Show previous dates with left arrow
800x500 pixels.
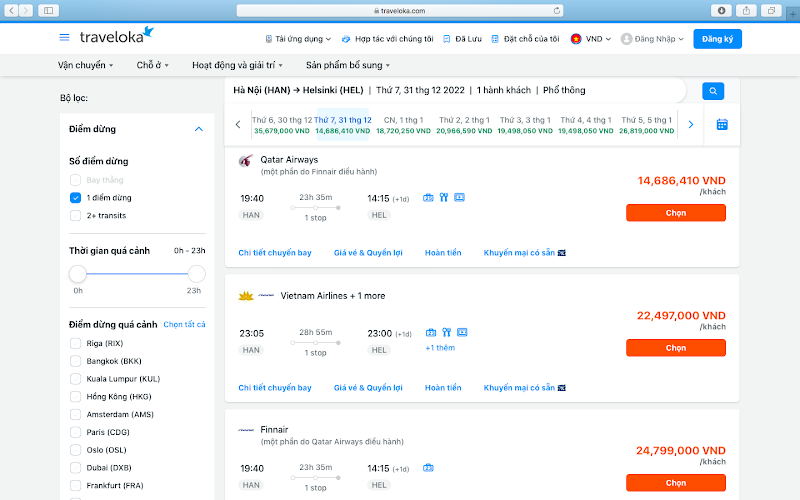pos(238,125)
